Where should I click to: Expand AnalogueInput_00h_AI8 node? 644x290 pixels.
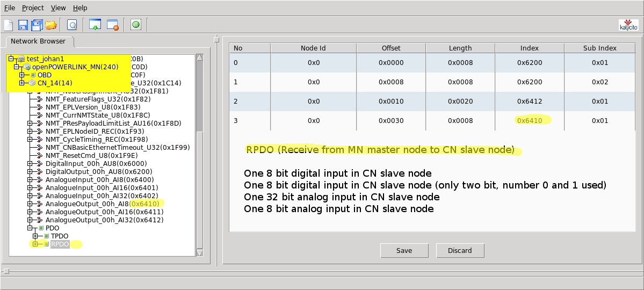coord(30,179)
